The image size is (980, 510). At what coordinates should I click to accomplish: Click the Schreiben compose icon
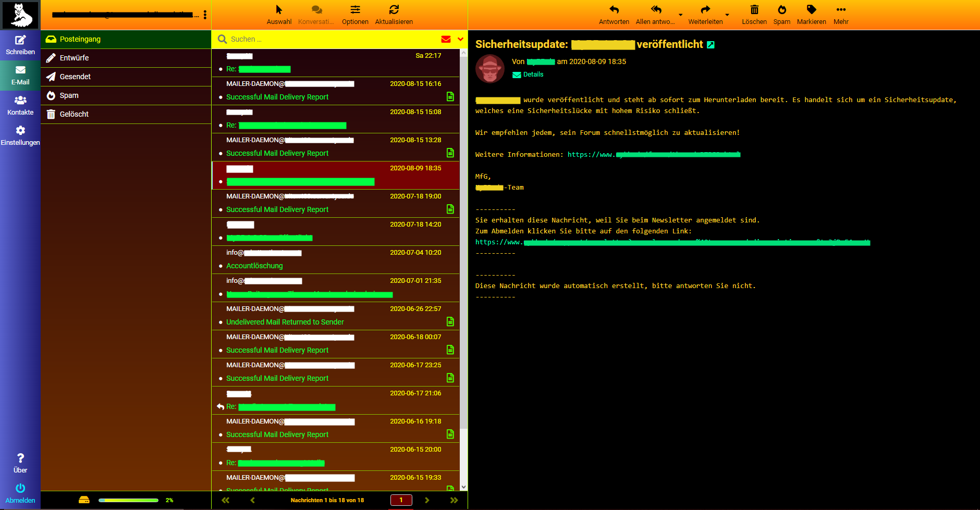(20, 40)
